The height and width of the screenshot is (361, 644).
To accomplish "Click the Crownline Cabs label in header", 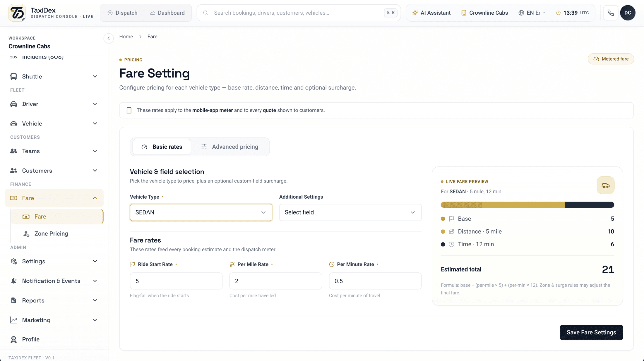I will (x=488, y=13).
